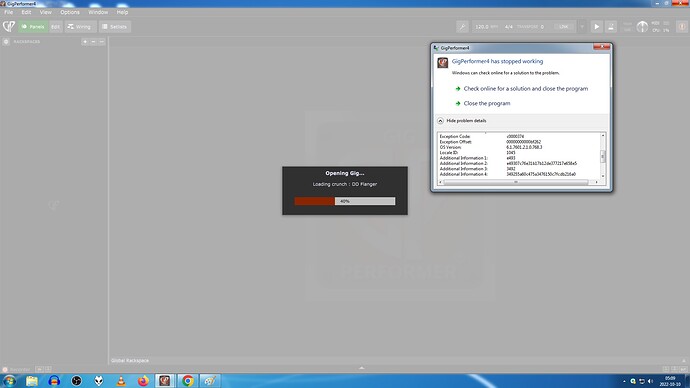Open File Explorer from the taskbar

click(32, 381)
